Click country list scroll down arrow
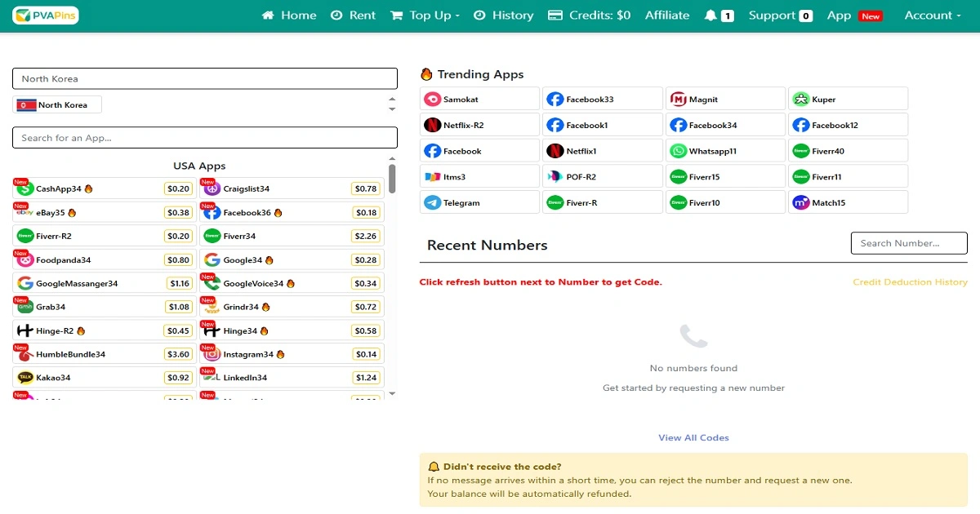 pos(392,109)
